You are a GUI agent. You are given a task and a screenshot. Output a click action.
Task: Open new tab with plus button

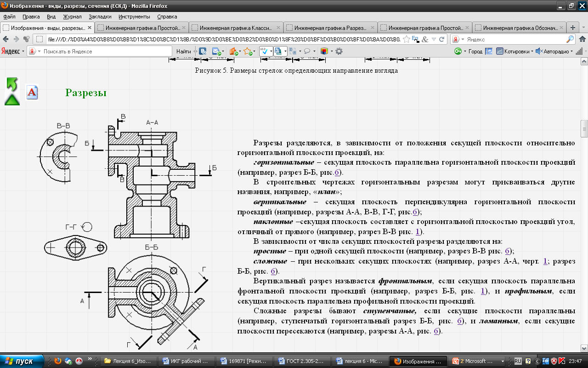(573, 28)
